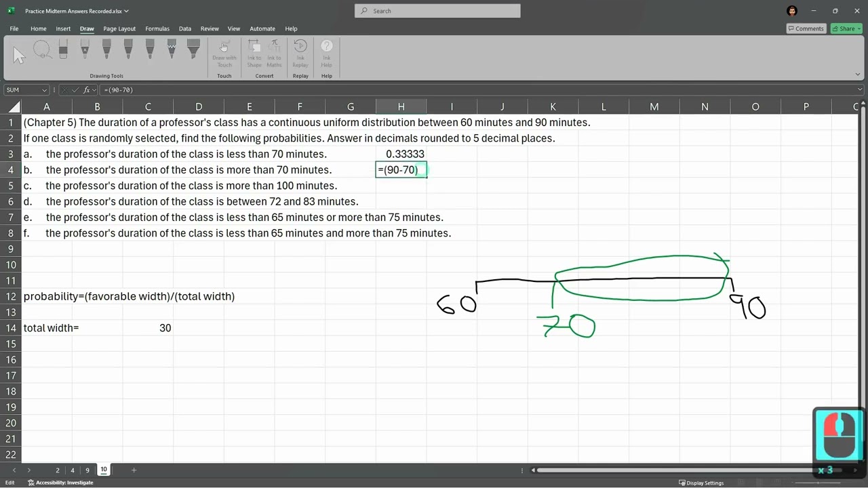
Task: Go to previous sheet tabs with left arrow
Action: pyautogui.click(x=14, y=470)
